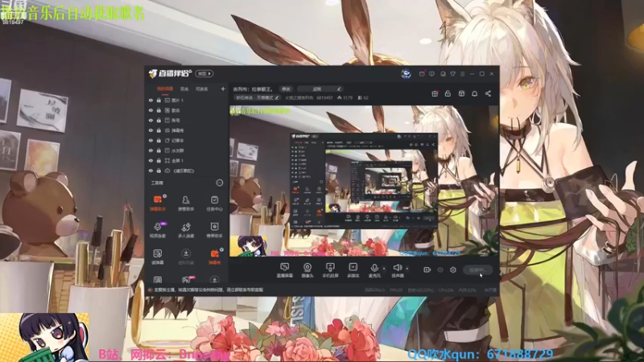
Task: Hide the 弹幕秀 source layer eye icon
Action: click(151, 130)
